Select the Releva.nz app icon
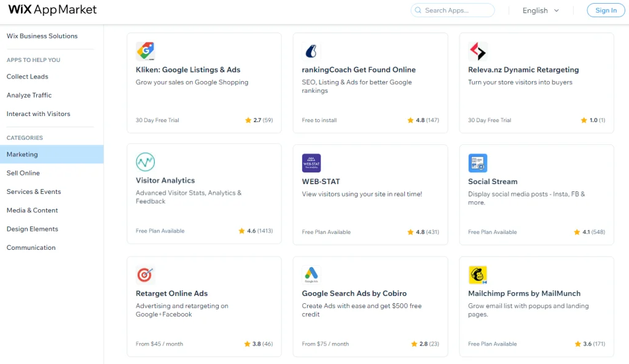Viewport: 629px width, 364px height. 477,51
